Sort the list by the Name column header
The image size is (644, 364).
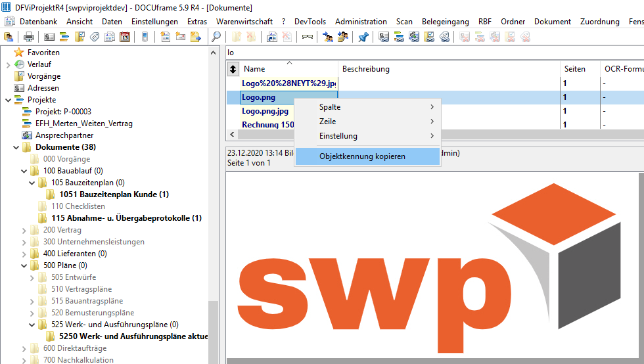click(288, 69)
